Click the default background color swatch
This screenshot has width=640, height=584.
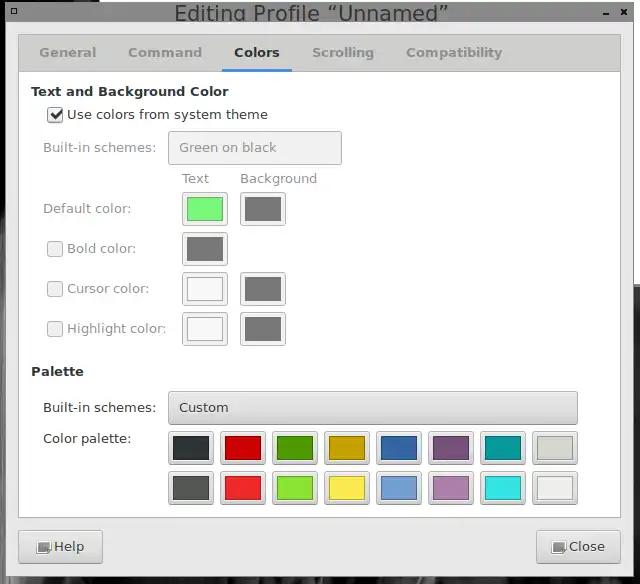tap(263, 209)
